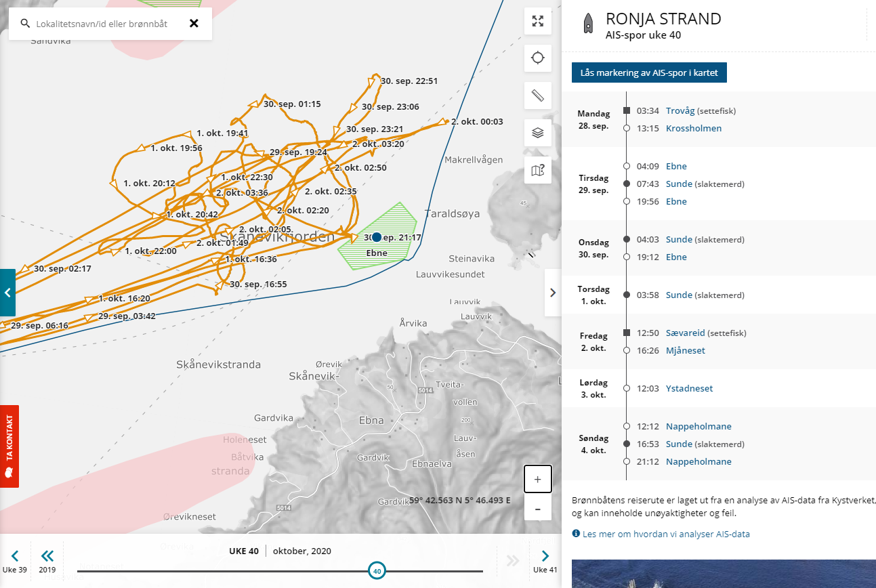Click the Fredag 12:50 timeline square node
The width and height of the screenshot is (876, 588).
click(x=627, y=333)
